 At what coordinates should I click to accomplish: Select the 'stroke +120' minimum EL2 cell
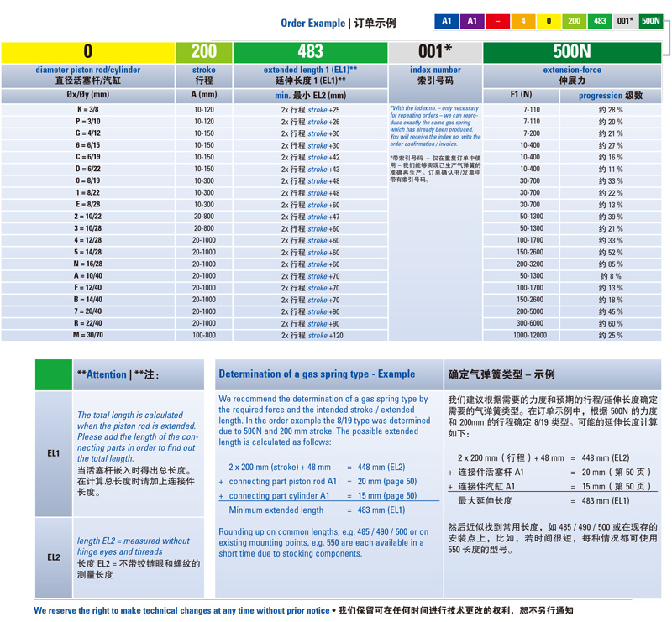310,335
